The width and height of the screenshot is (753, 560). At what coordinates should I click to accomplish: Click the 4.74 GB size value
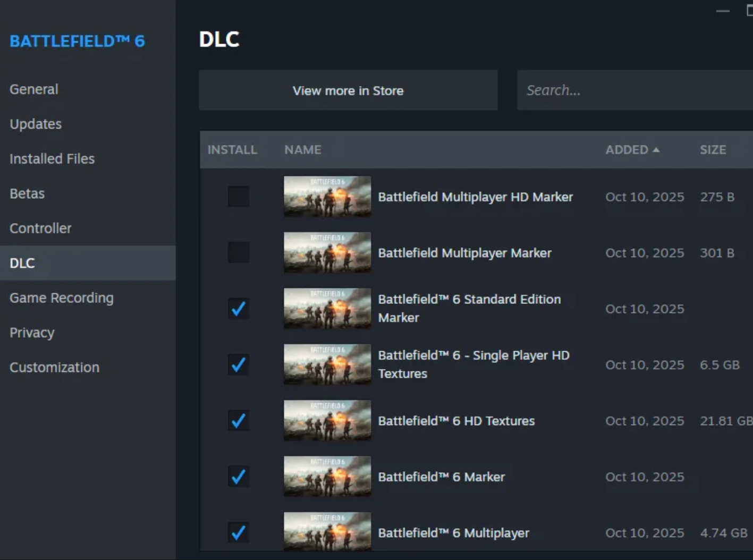pos(724,533)
